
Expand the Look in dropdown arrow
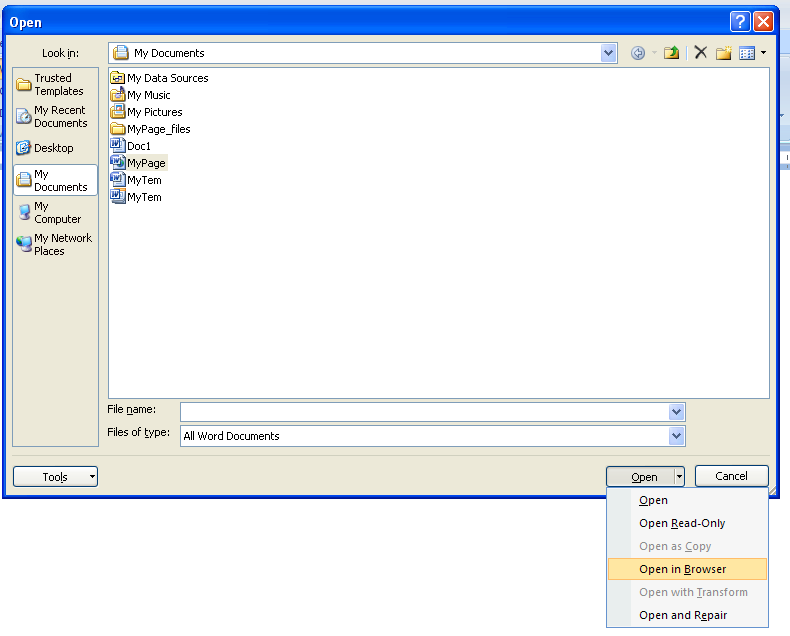pos(609,53)
